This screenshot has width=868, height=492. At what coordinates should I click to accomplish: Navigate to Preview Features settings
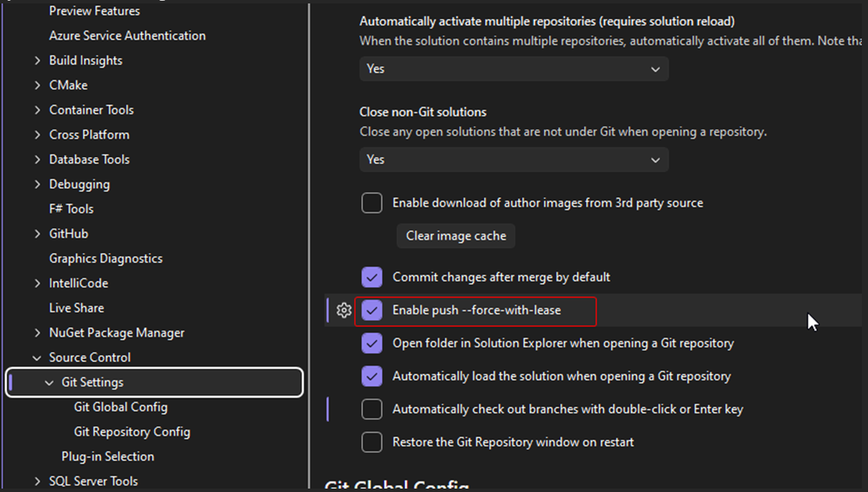(x=94, y=10)
